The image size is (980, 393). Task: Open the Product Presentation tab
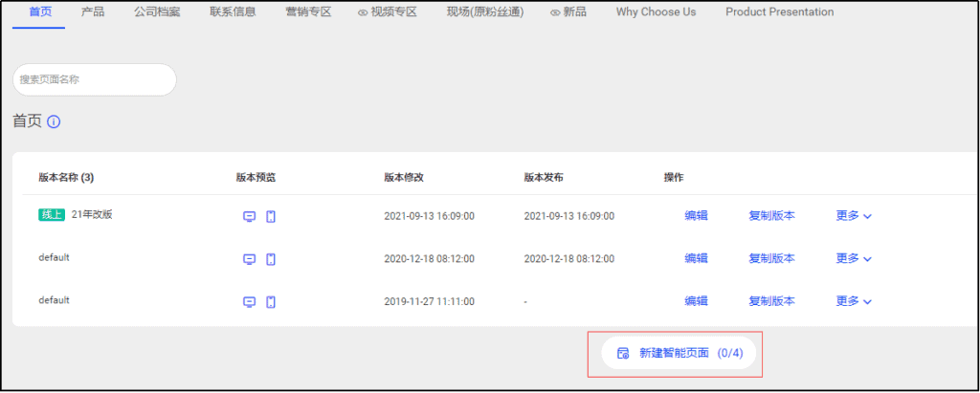click(779, 12)
